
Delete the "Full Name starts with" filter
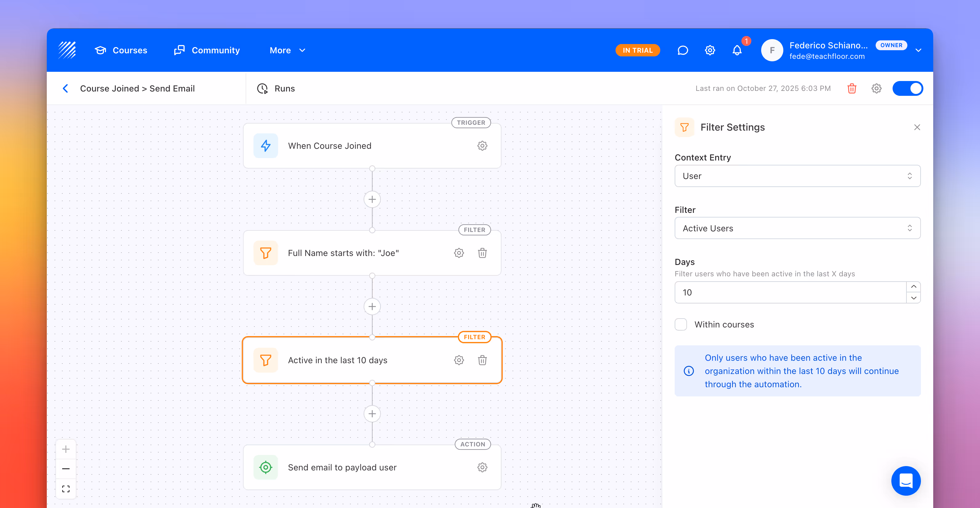[482, 253]
